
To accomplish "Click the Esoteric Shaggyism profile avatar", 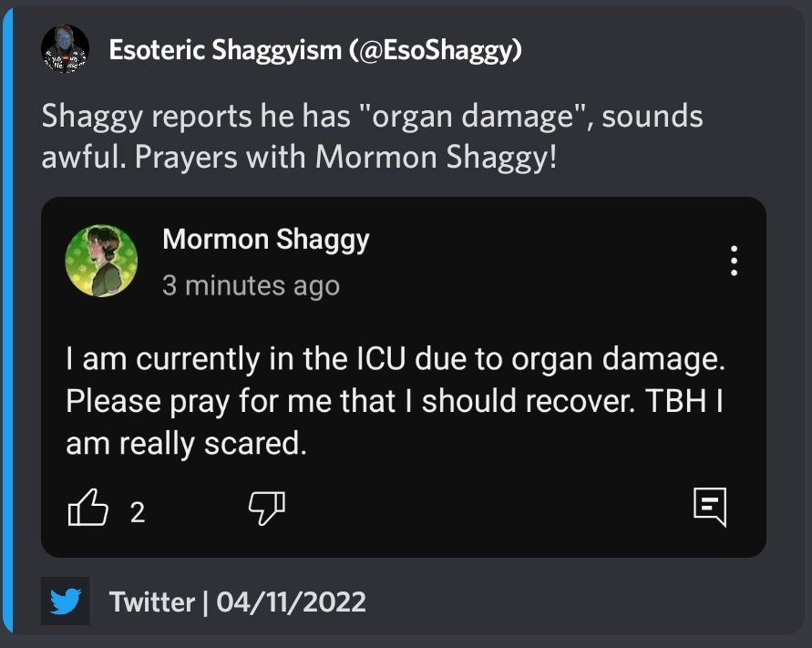I will pos(65,49).
